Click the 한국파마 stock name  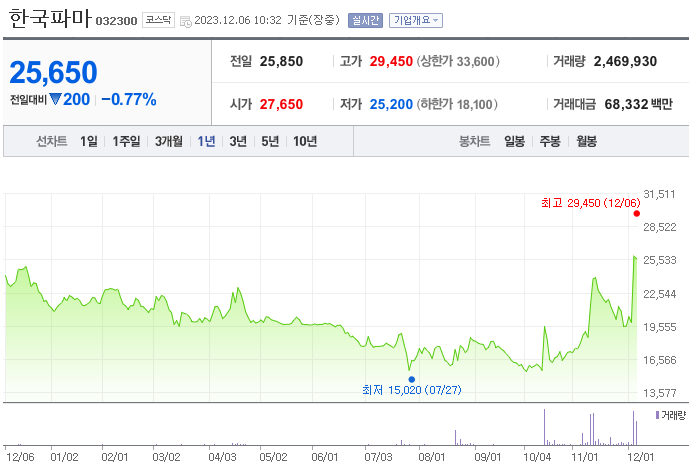[x=50, y=19]
